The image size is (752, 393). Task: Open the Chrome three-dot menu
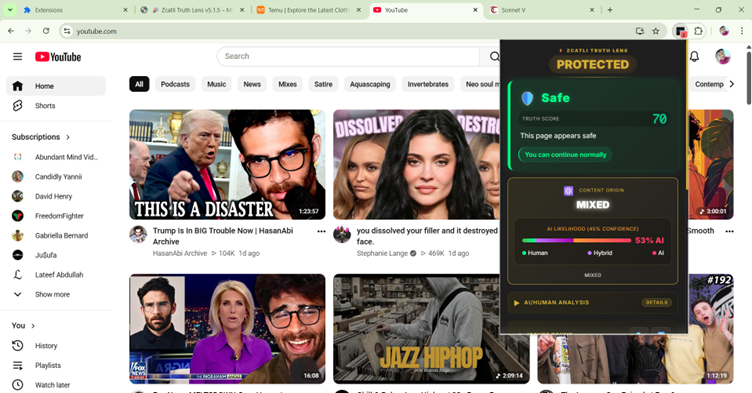pyautogui.click(x=741, y=31)
